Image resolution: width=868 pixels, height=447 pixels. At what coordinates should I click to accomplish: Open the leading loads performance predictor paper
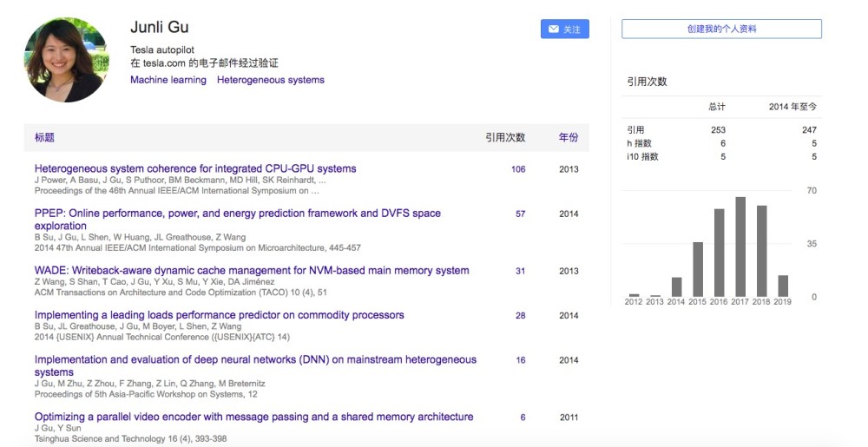pos(220,315)
